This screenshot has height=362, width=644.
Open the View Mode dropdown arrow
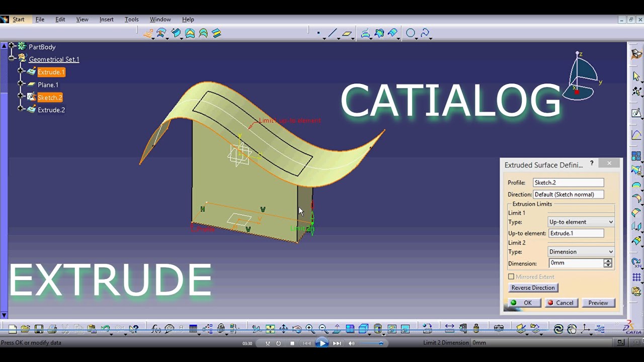pos(384,334)
